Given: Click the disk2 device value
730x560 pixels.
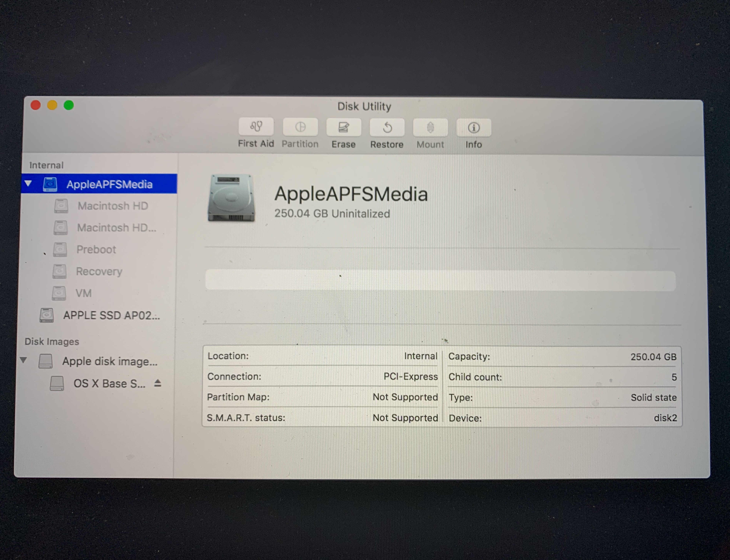Looking at the screenshot, I should coord(666,418).
